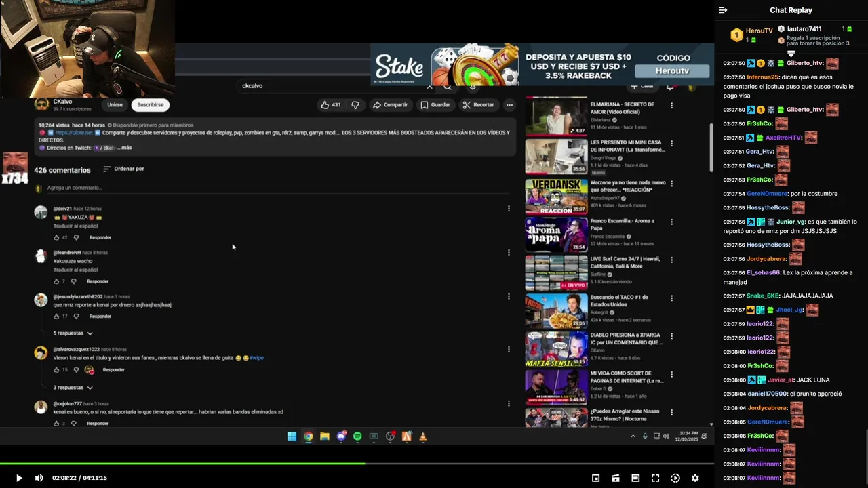Open menu for ELMARIANA recommended video
868x488 pixels.
[x=671, y=106]
